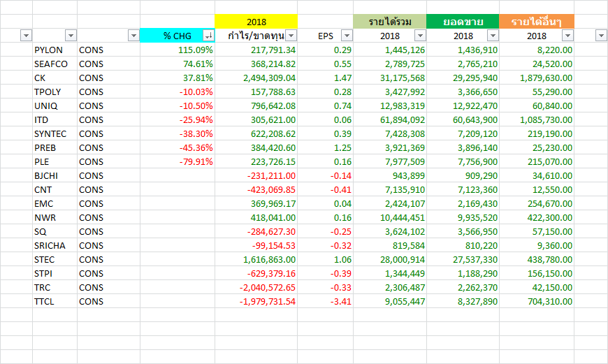Select the NWR ticker cell
The image size is (608, 364).
coord(55,217)
